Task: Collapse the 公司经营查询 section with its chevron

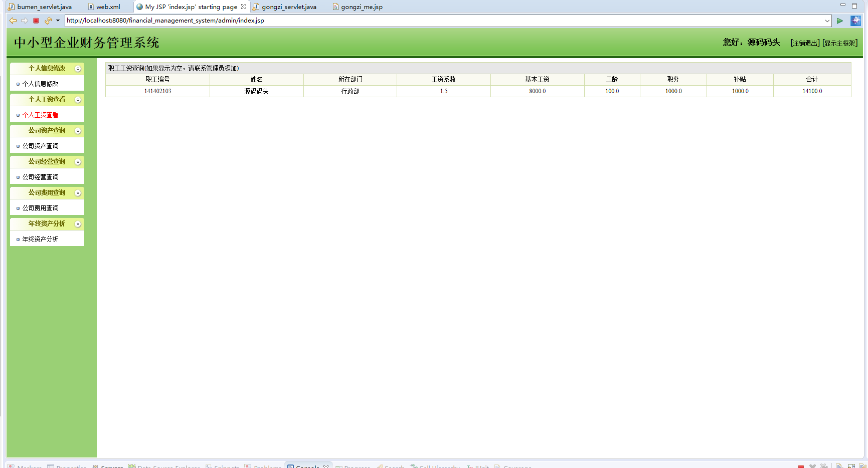Action: click(x=78, y=162)
